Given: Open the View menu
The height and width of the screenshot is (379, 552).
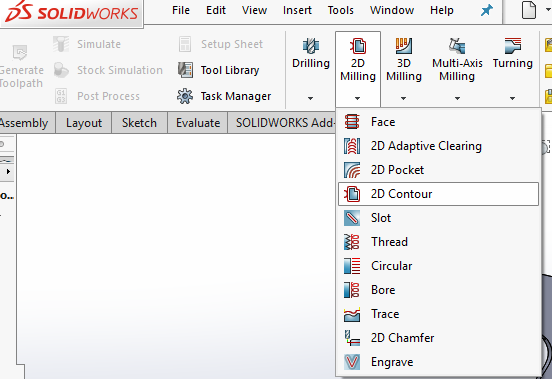Looking at the screenshot, I should (x=255, y=11).
